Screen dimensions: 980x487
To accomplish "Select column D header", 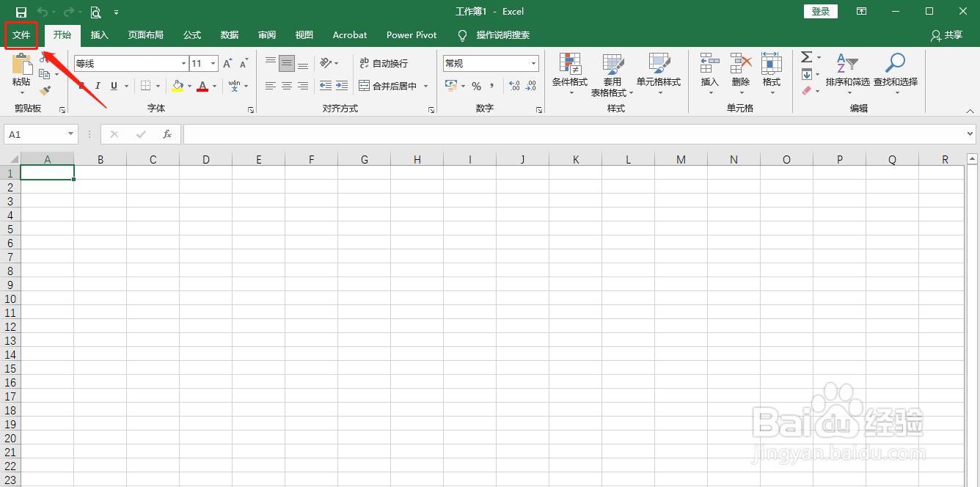I will click(206, 159).
